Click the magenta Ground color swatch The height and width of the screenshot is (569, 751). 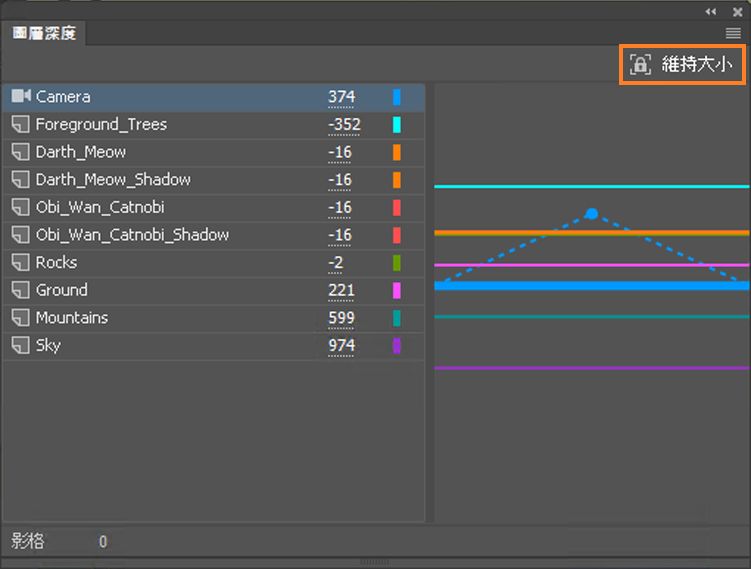click(397, 290)
